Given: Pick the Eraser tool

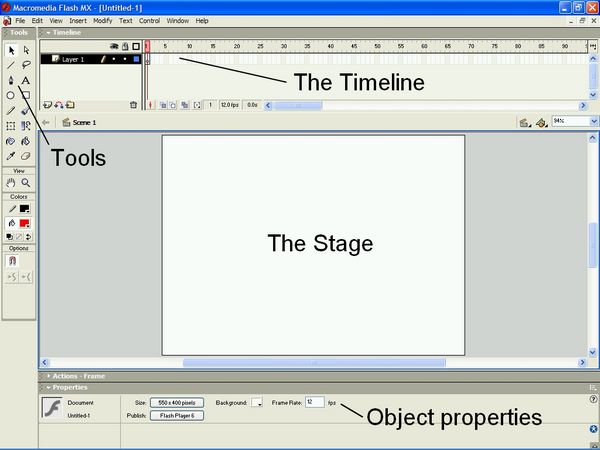Looking at the screenshot, I should 26,156.
